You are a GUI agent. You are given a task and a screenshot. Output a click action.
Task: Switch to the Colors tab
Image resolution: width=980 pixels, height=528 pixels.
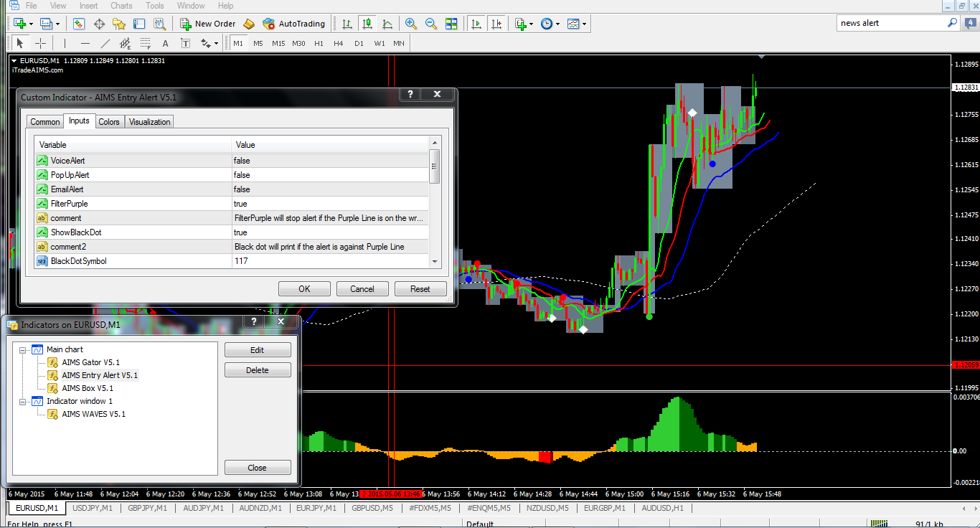tap(109, 122)
